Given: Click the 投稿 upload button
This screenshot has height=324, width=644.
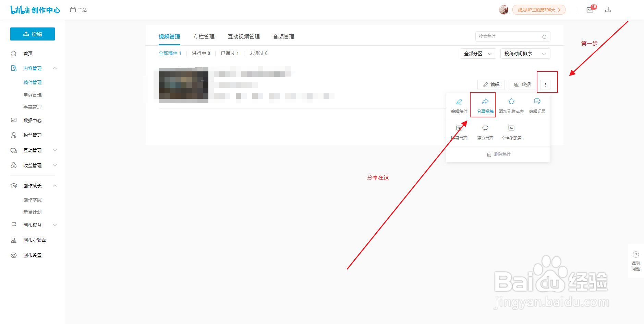Looking at the screenshot, I should [x=33, y=34].
